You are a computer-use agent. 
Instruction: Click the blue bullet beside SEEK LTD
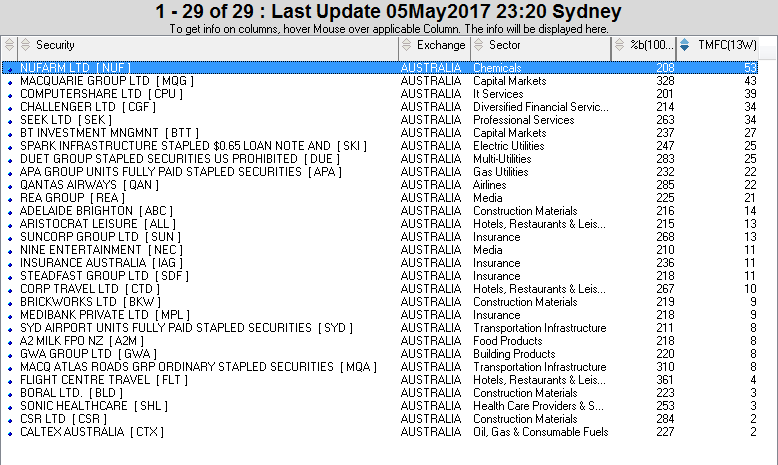(x=10, y=122)
